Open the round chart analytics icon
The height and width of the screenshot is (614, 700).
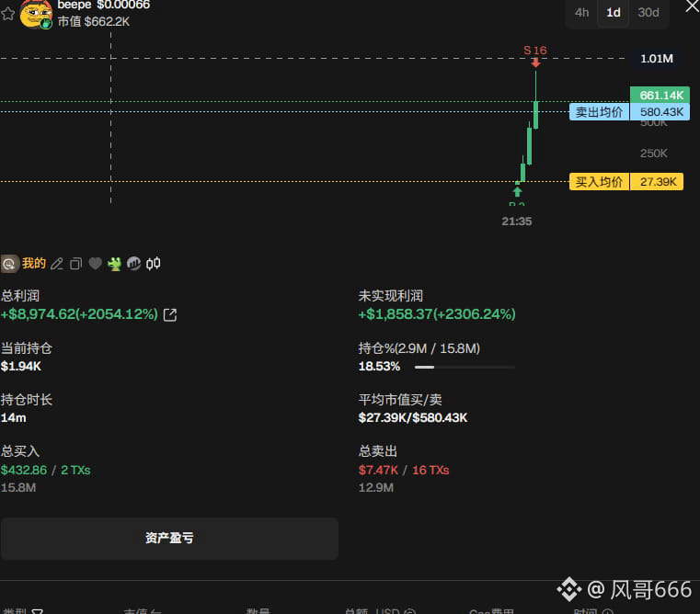tap(133, 264)
